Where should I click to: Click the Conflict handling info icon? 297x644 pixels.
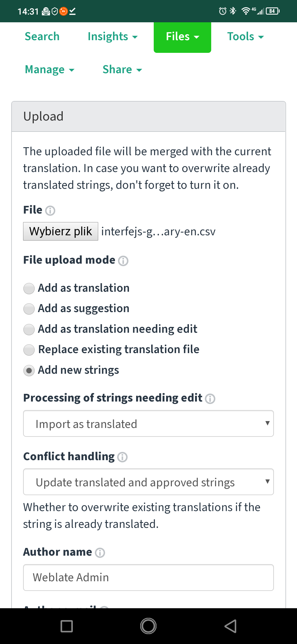pos(122,457)
